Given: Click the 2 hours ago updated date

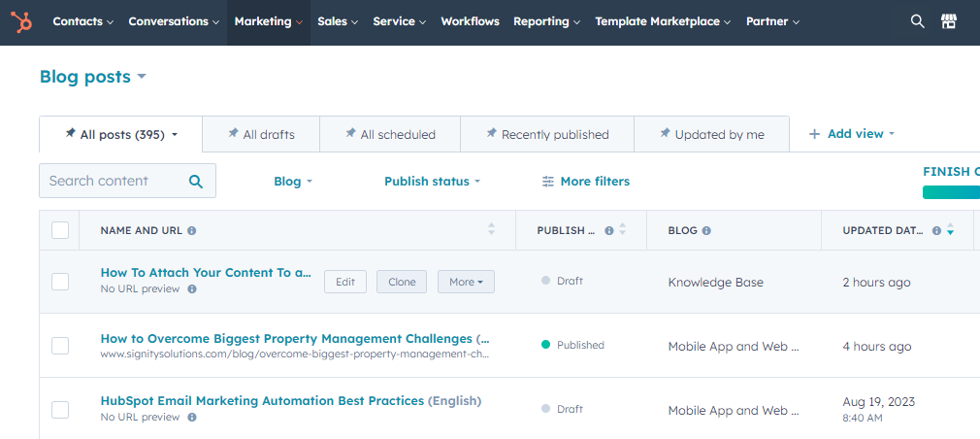Looking at the screenshot, I should pos(876,282).
